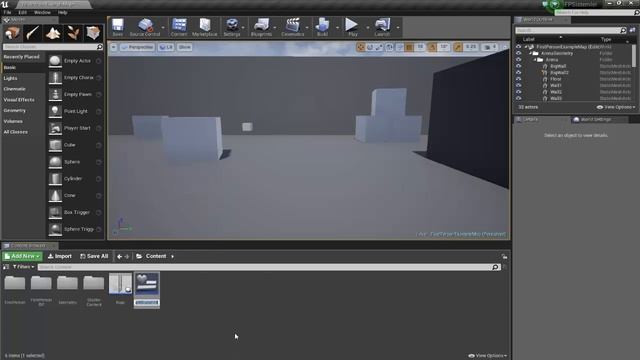Viewport: 640px width, 360px height.
Task: Open the Edit menu
Action: coord(22,13)
